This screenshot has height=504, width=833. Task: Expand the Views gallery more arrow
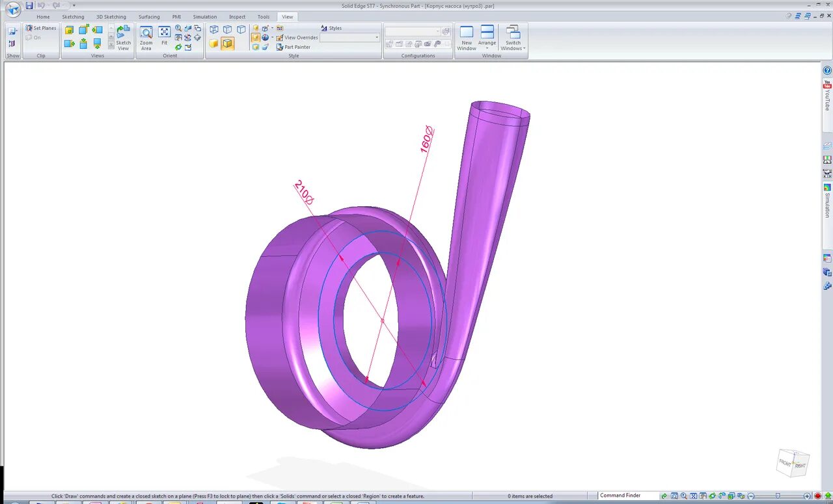[111, 46]
